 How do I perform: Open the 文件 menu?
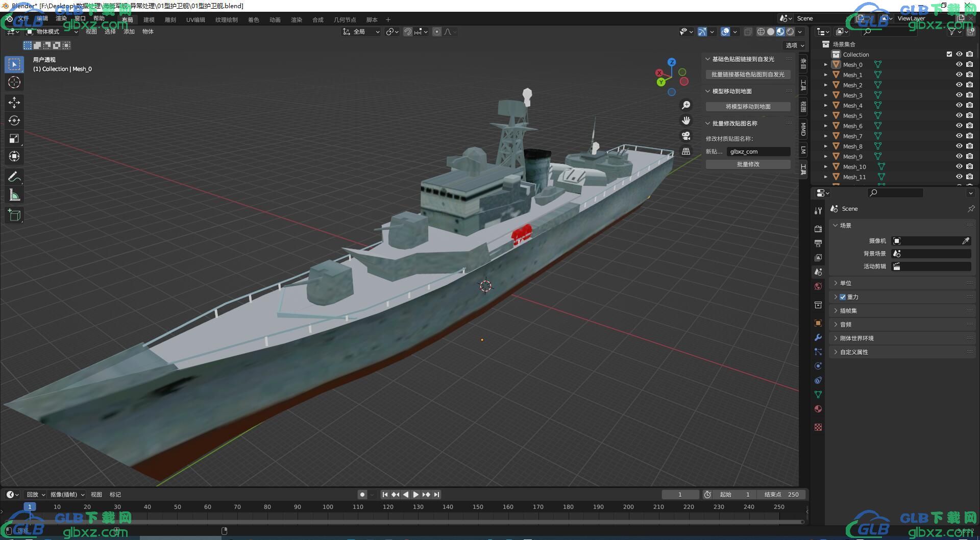pos(23,19)
